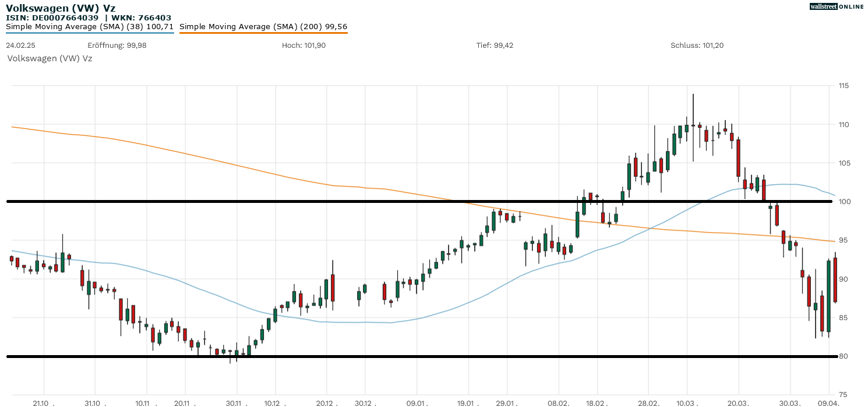Toggle the SMA (38) legend entry
Viewport: 868px width, 407px height.
(x=90, y=27)
